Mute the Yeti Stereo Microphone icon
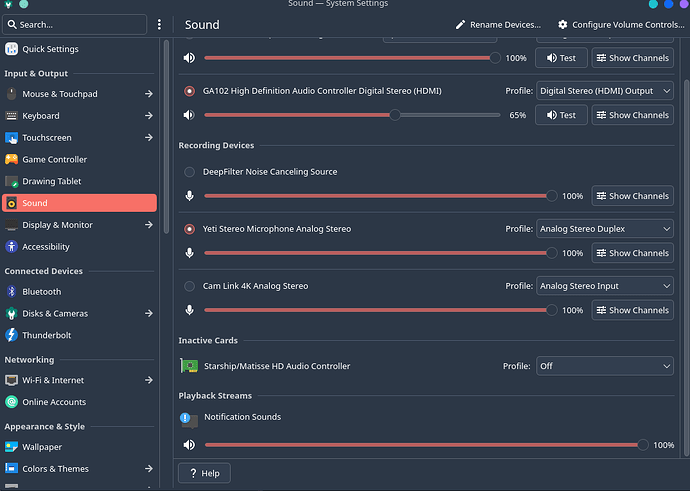The image size is (690, 491). click(189, 253)
